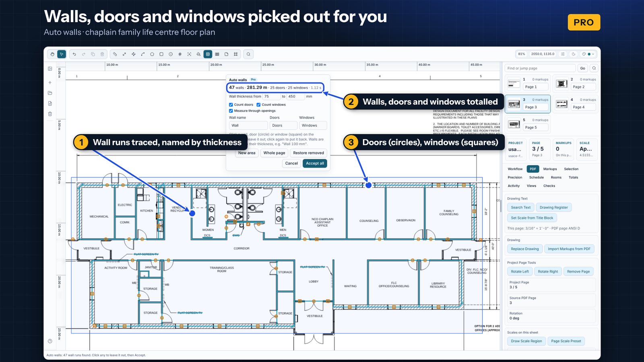Select the two-headed diagonal arrow tool
The height and width of the screenshot is (362, 644).
pyautogui.click(x=124, y=54)
